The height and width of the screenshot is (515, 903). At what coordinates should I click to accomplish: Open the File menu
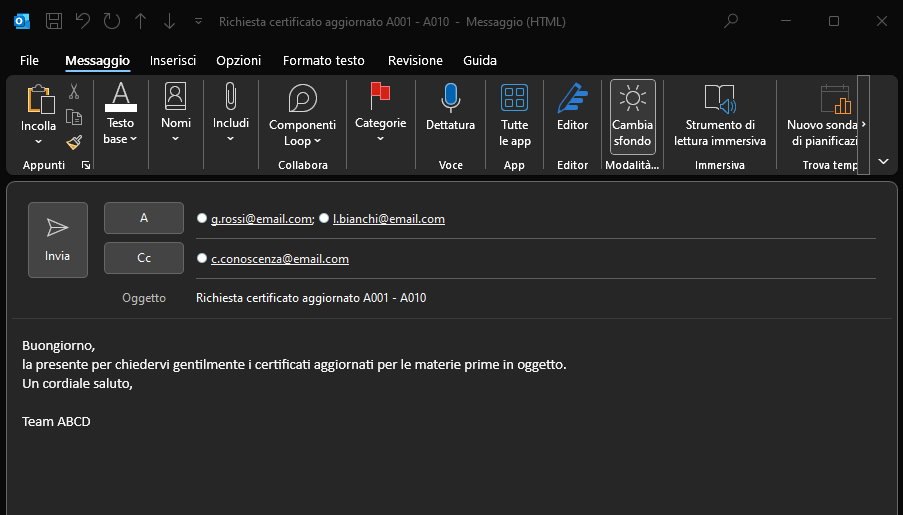[x=29, y=60]
